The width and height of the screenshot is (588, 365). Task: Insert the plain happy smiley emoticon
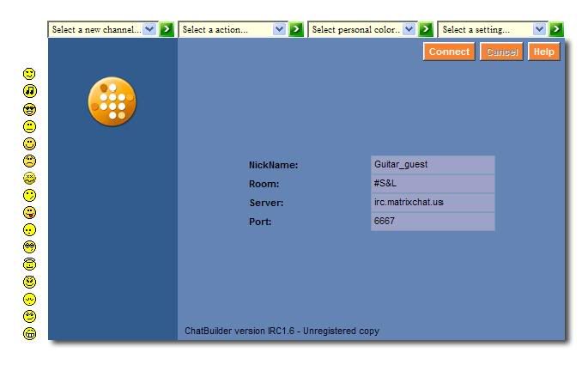point(30,143)
